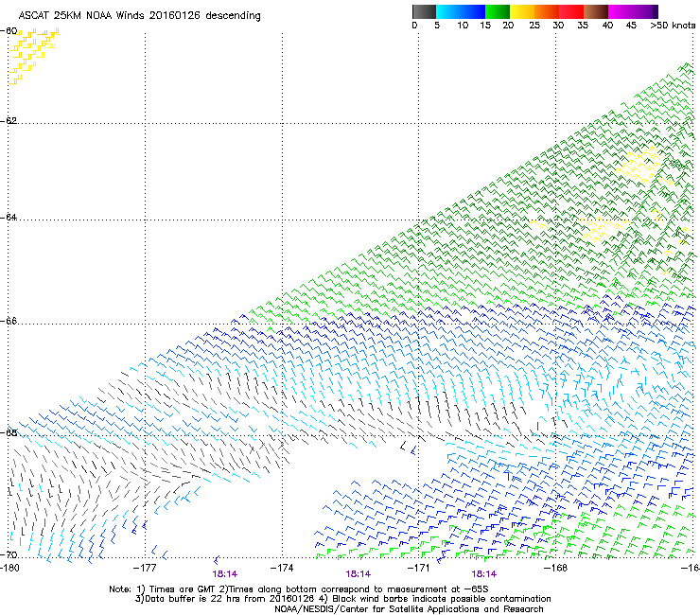Click the 'Data buffer is 22 hrs' note

[342, 599]
